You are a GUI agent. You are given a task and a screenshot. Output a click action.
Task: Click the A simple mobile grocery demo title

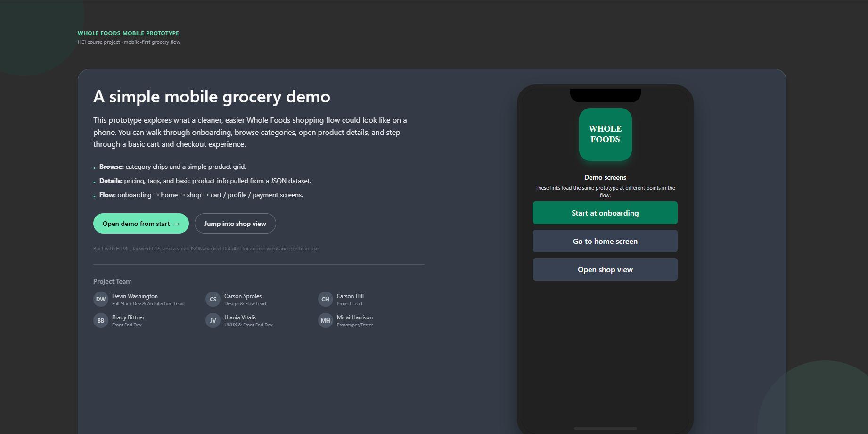pyautogui.click(x=212, y=97)
